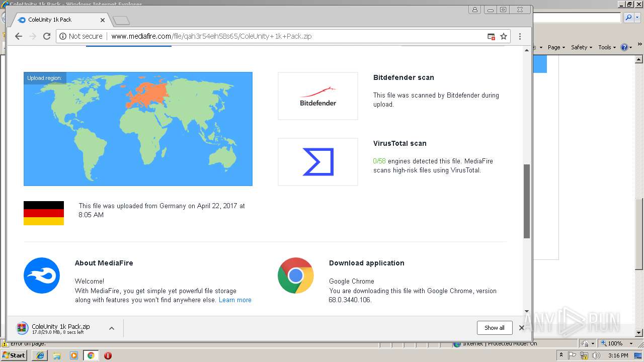Click the Chrome page scroll-down arrow

pos(527,312)
